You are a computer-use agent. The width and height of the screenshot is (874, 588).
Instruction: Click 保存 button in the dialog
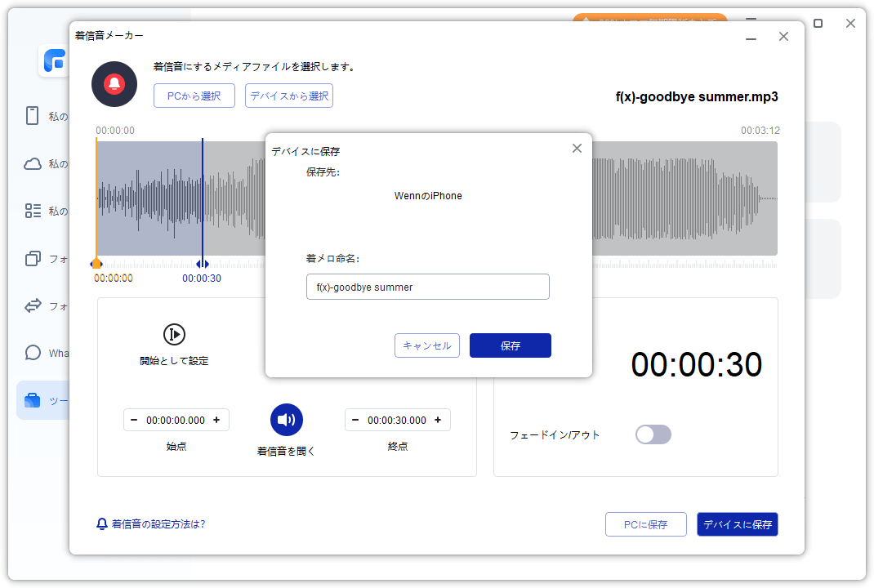tap(510, 345)
